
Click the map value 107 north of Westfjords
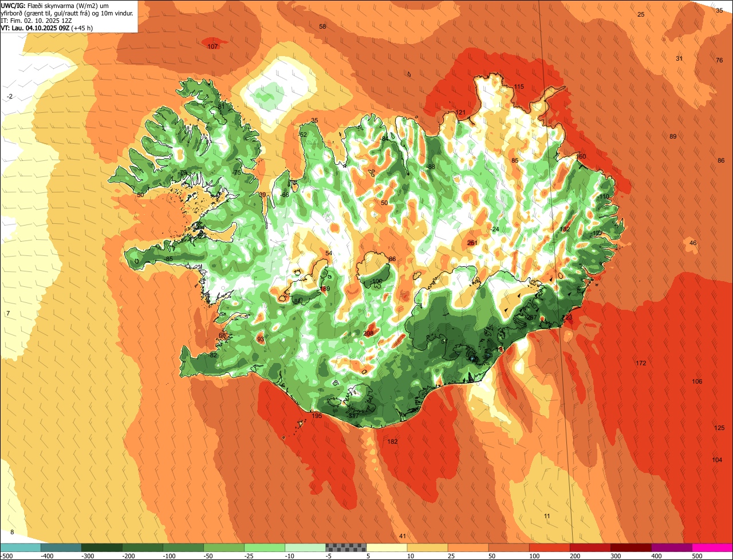pos(212,46)
